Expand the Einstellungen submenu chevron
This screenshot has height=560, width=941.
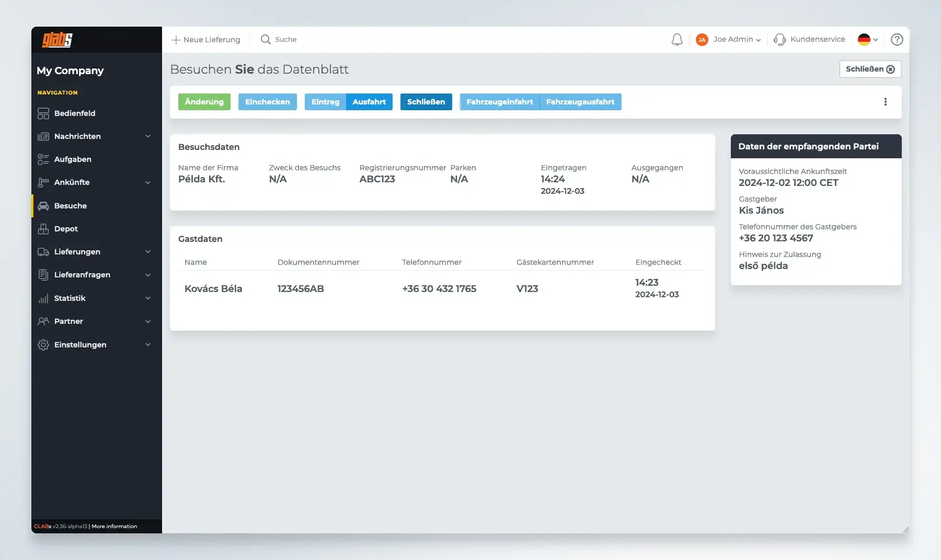(x=148, y=345)
